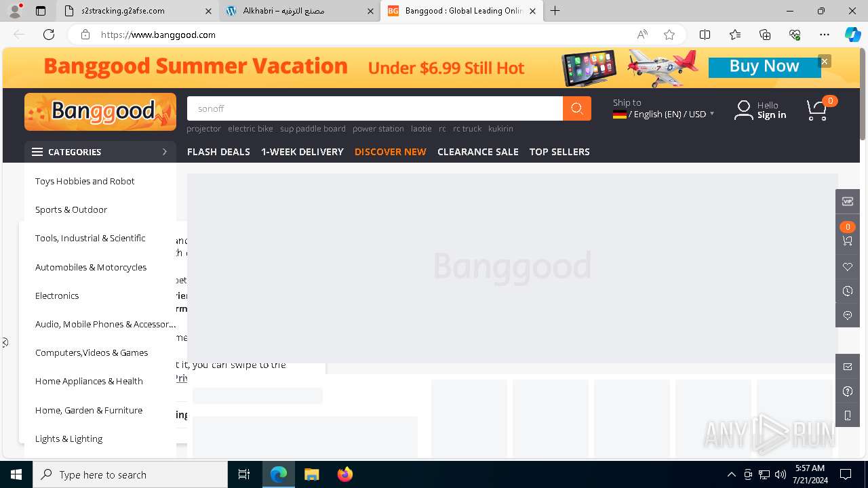Screen dimensions: 868x488
Task: Launch Firefox from taskbar
Action: (344, 474)
